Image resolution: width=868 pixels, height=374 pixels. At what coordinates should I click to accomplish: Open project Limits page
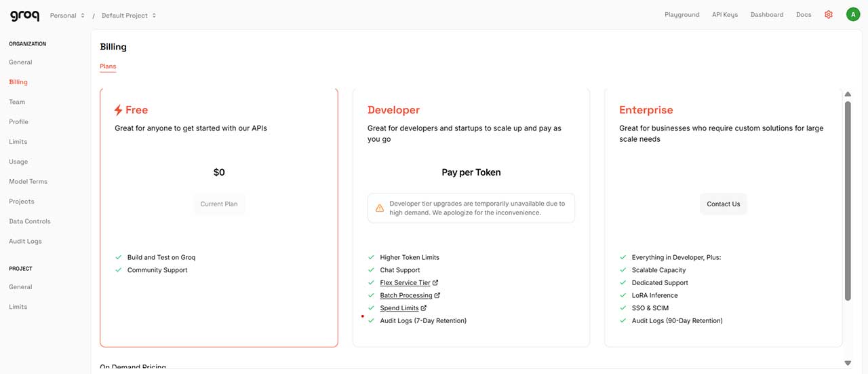pyautogui.click(x=18, y=307)
